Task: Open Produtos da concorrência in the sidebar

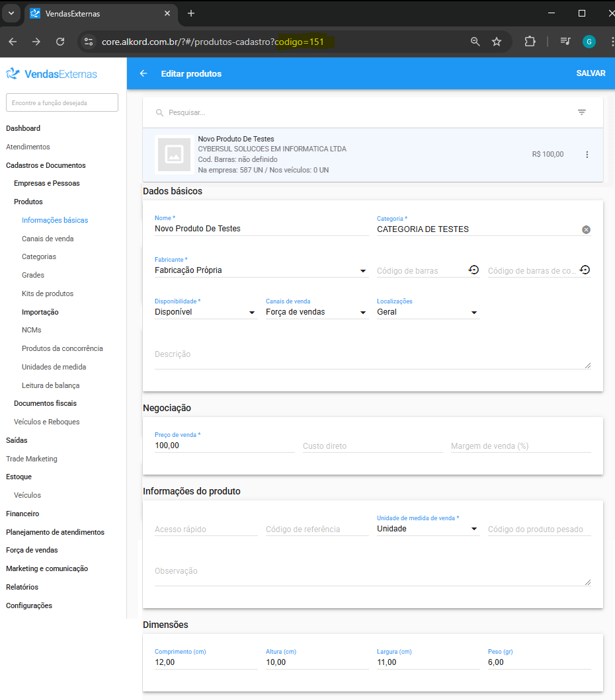Action: (x=62, y=348)
